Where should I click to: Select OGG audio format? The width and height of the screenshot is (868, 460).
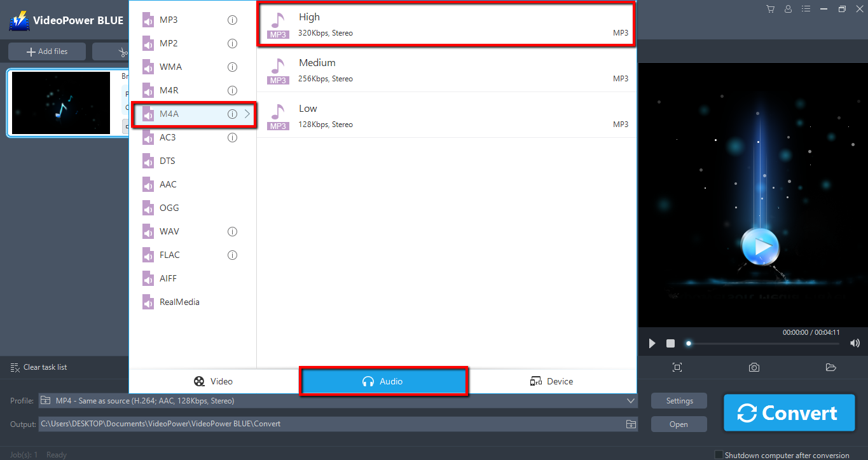tap(193, 208)
